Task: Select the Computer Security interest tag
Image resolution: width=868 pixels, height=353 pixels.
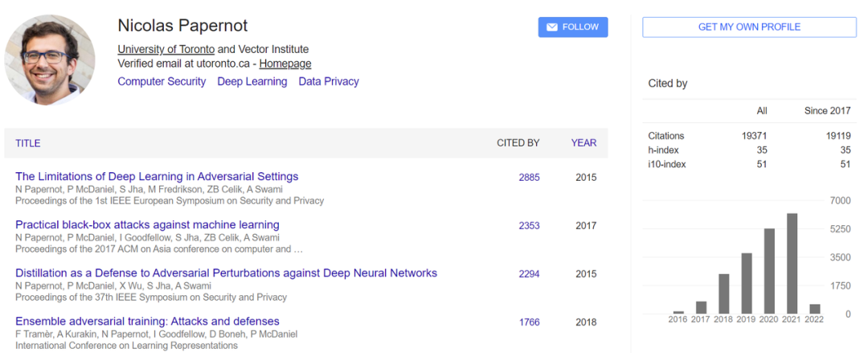Action: click(x=162, y=81)
